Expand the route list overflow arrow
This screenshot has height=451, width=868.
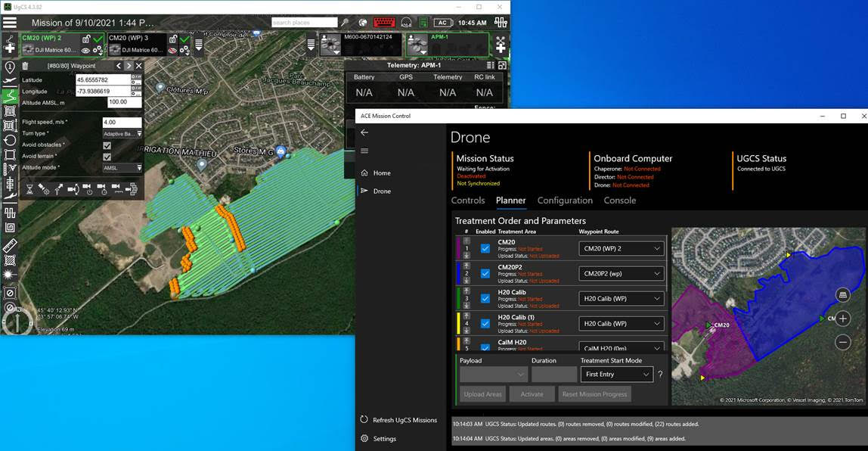(x=199, y=45)
